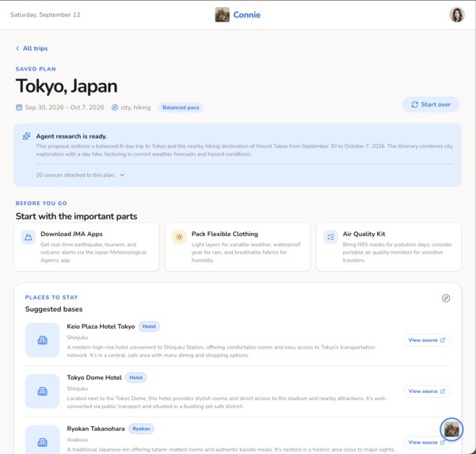Viewport: 476px width, 454px height.
Task: Click the Ryokan Takanohara building icon
Action: click(43, 442)
